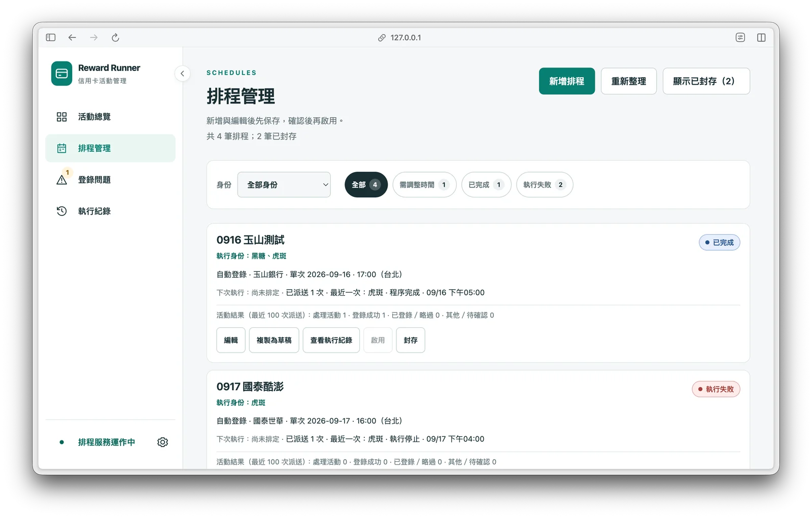812x518 pixels.
Task: Collapse the sidebar with the chevron button
Action: pyautogui.click(x=182, y=74)
